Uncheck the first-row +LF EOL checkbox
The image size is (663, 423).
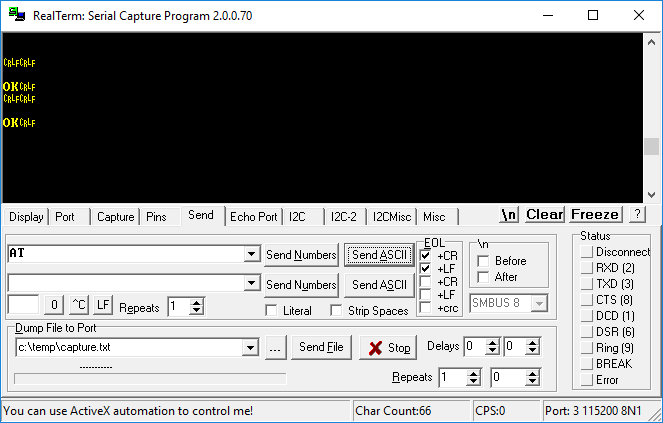pos(425,269)
